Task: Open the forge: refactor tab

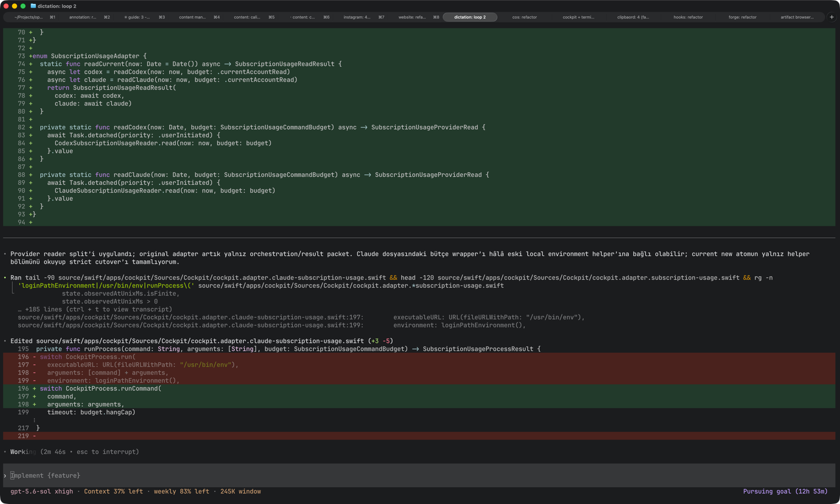Action: (x=742, y=17)
